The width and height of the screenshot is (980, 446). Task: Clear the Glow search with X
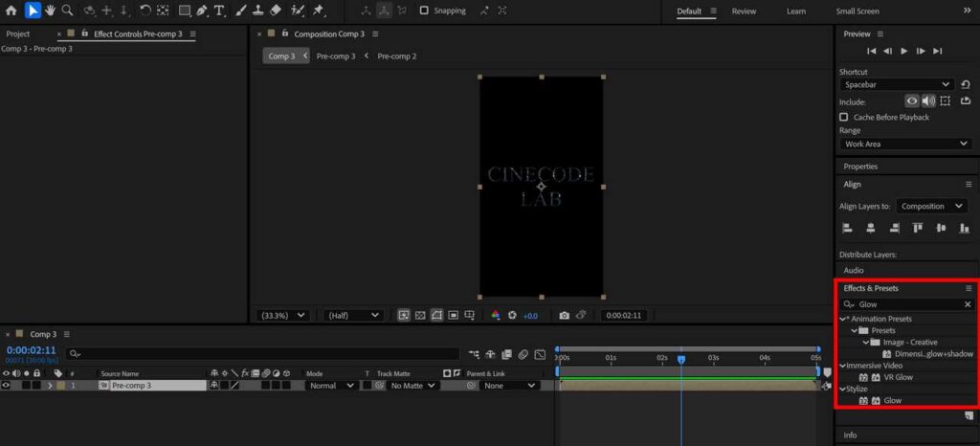968,304
